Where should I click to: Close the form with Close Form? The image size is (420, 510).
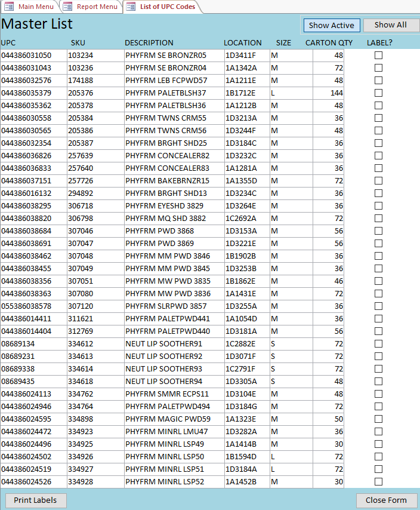click(386, 500)
